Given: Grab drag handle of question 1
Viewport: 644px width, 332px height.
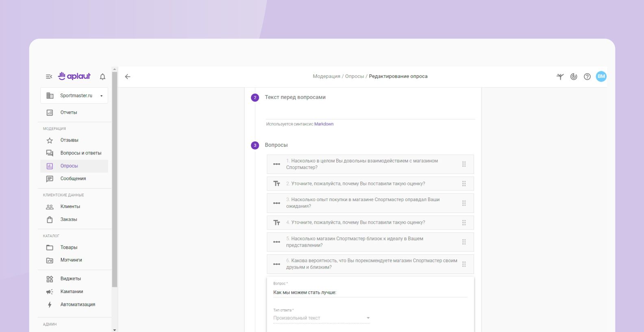Looking at the screenshot, I should coord(464,164).
